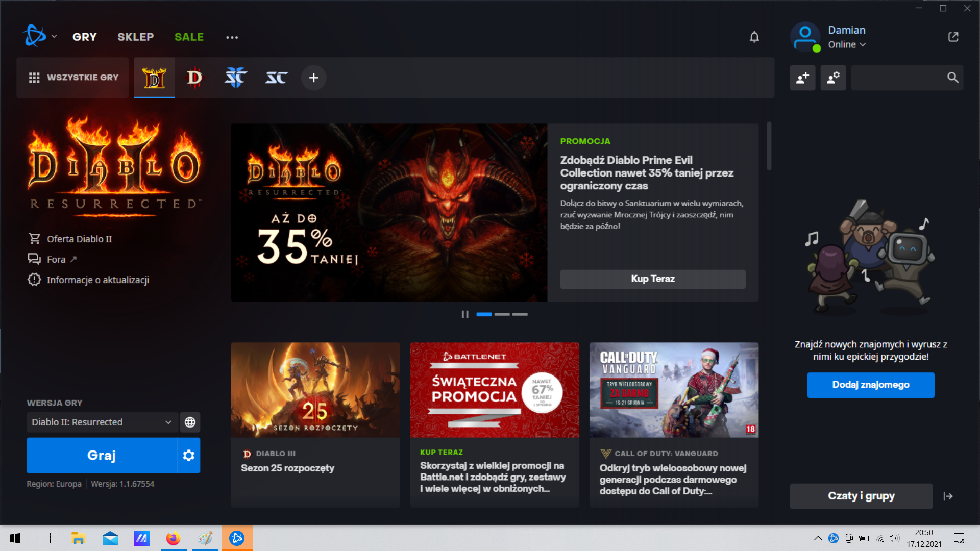Screen dimensions: 980x551
Task: Select the third carousel slide indicator
Action: (520, 314)
